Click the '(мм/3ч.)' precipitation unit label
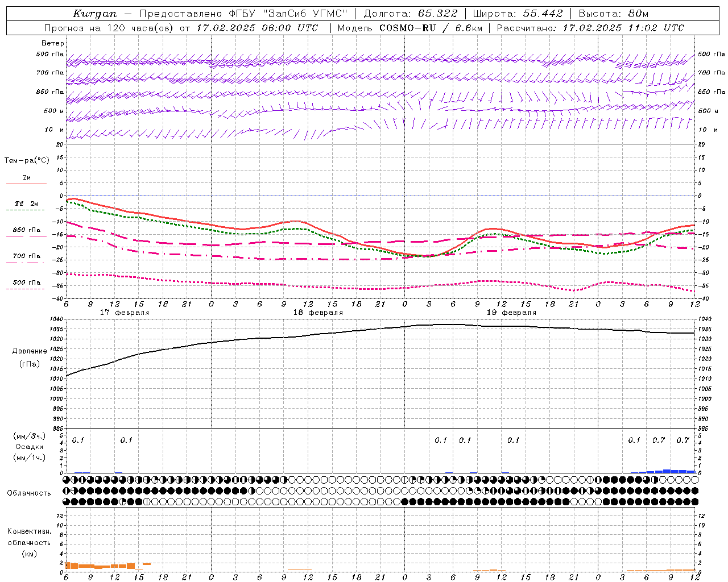Viewport: 728px width, 582px height. (x=30, y=436)
